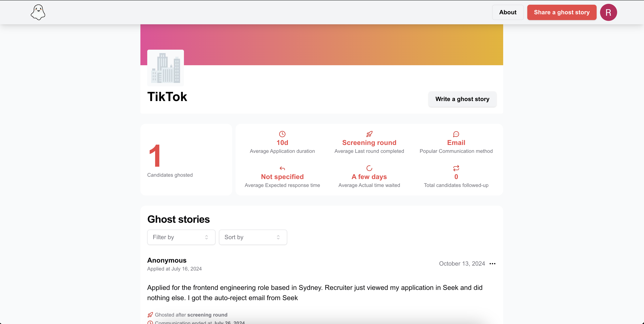Open the Sort by dropdown
The height and width of the screenshot is (324, 644).
(253, 237)
